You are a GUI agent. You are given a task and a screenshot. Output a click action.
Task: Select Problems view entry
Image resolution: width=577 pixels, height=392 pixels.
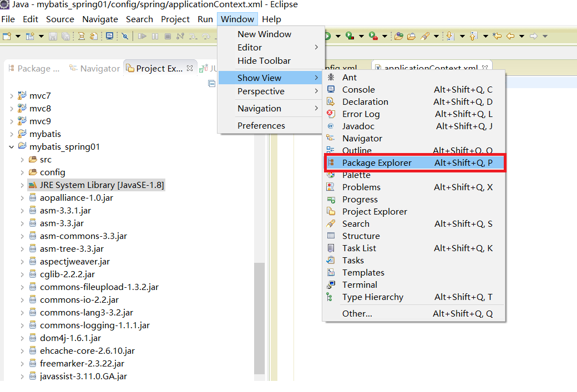414,187
